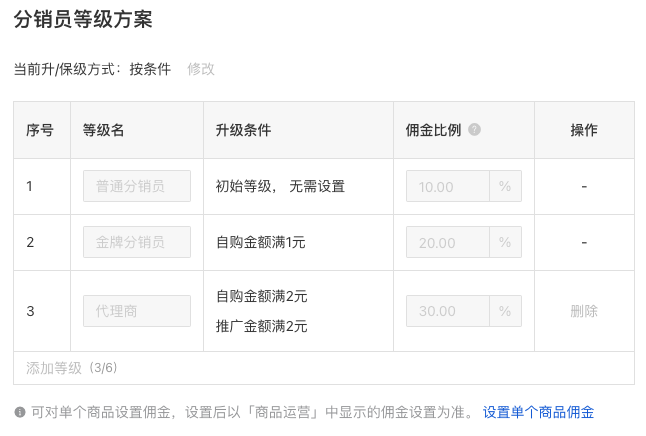Focus the 普通分销员 level name field

(x=137, y=186)
